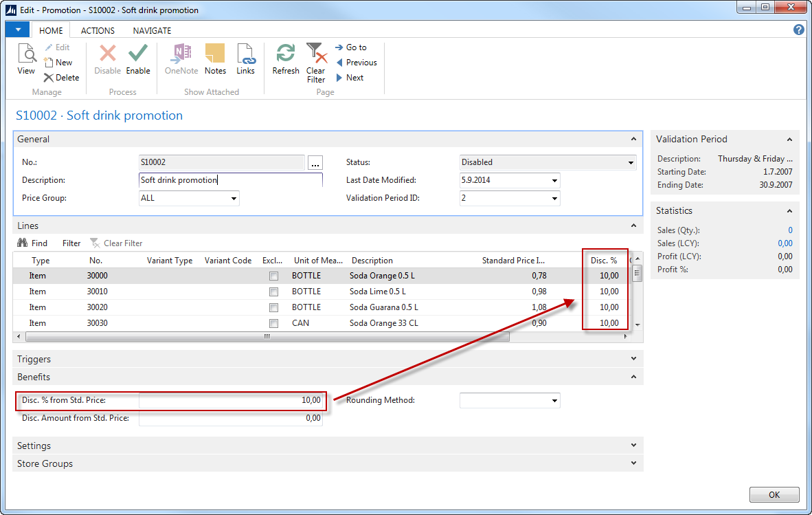Click the Find binoculars in Lines

pyautogui.click(x=23, y=243)
